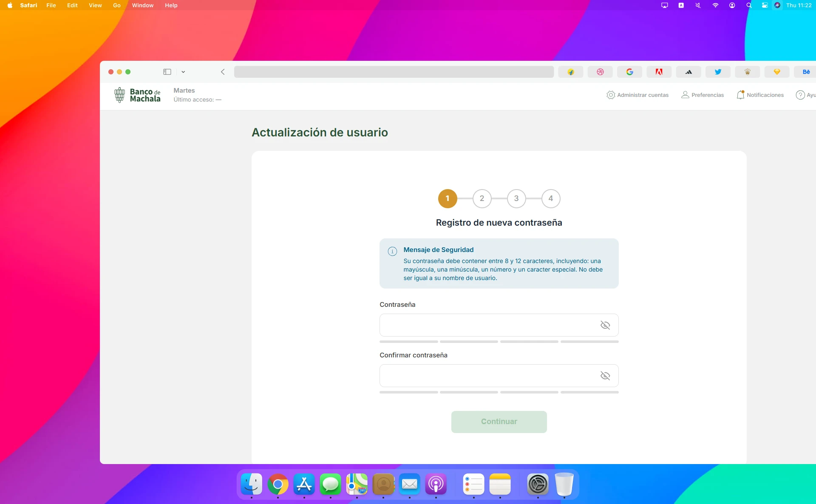816x504 pixels.
Task: Open the Dribbble favorite bookmark
Action: (600, 72)
